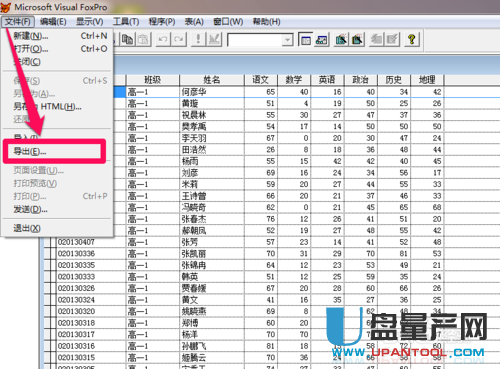Click name cell 张春杰
The image size is (500, 369).
(212, 219)
